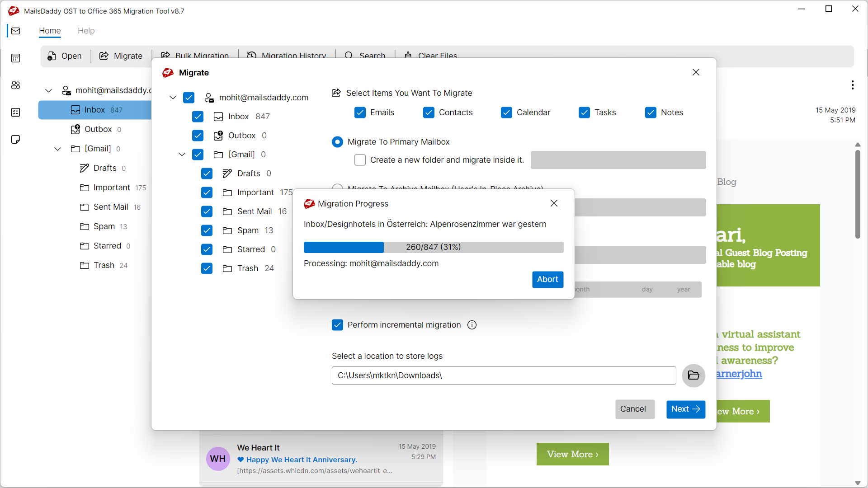Viewport: 868px width, 488px height.
Task: Uncheck the Calendar item checkbox
Action: pos(507,113)
